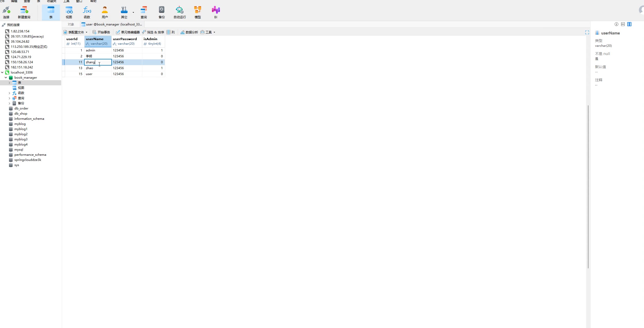This screenshot has width=644, height=328.
Task: Open New Query (新建查询) from toolbar
Action: pyautogui.click(x=24, y=12)
